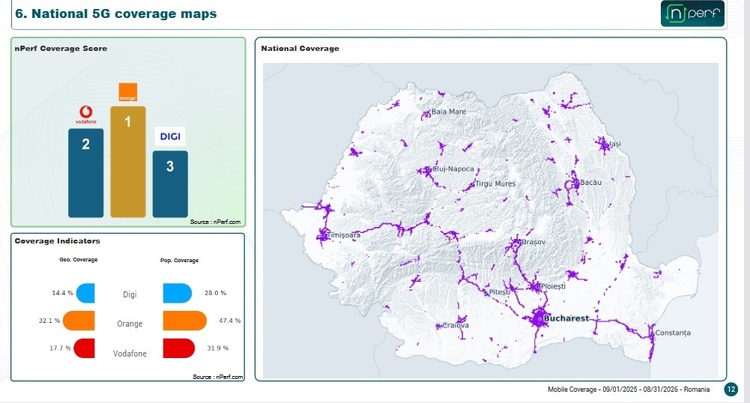Click the Cluj-Napoca city label
The image size is (750, 403).
coord(453,169)
